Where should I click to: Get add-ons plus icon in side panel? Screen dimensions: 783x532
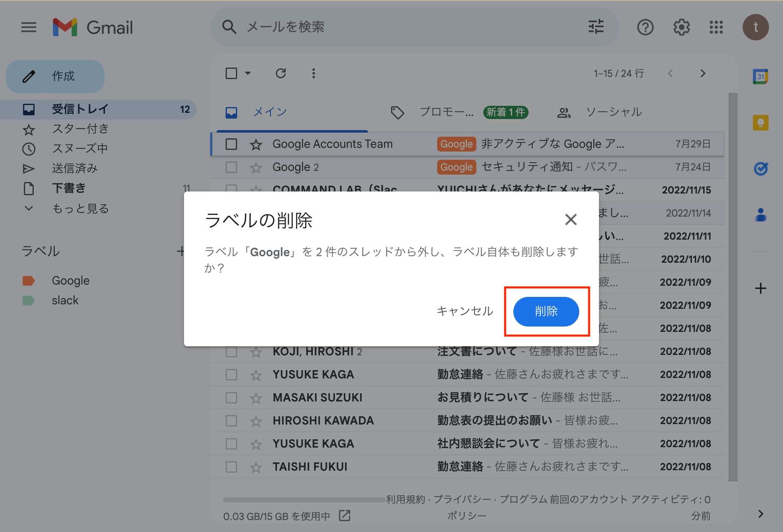[x=760, y=288]
